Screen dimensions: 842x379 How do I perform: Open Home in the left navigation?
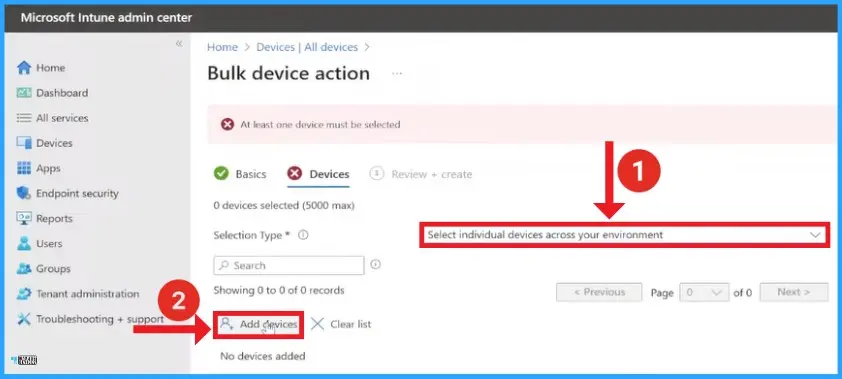coord(50,68)
